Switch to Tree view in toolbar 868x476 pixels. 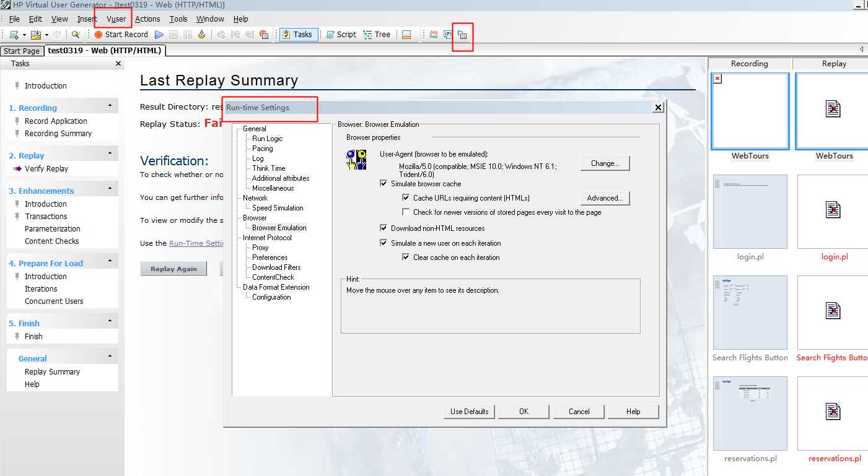(377, 35)
